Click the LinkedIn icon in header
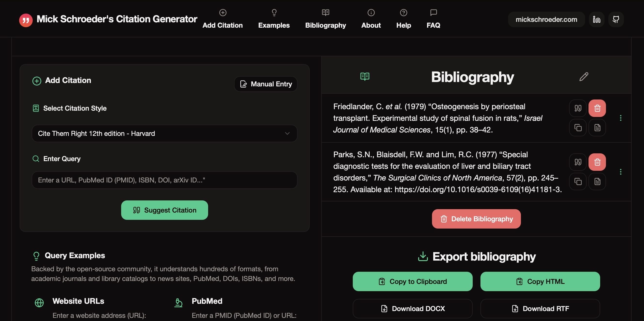The width and height of the screenshot is (644, 321). pos(597,19)
